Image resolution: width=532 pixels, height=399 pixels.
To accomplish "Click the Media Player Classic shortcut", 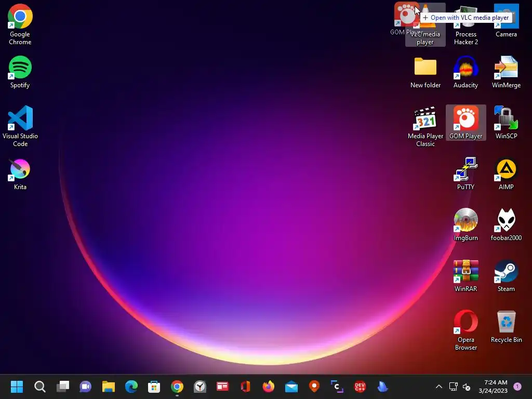I will [x=425, y=126].
